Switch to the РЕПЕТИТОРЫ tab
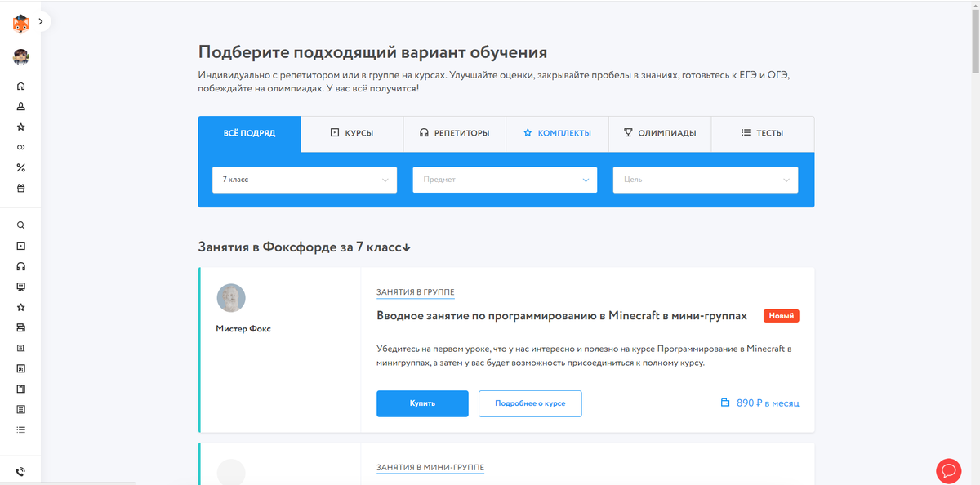 tap(455, 134)
